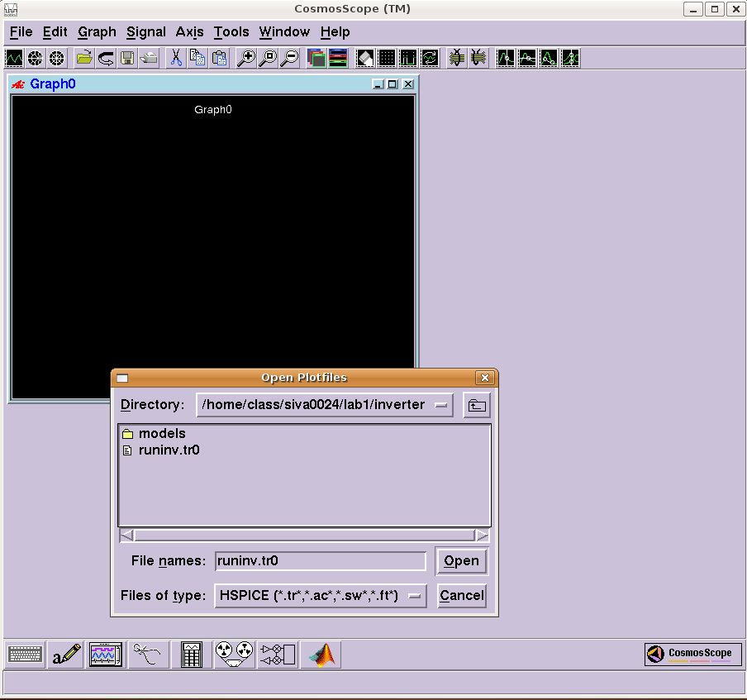
Task: Click the open folder icon in toolbar
Action: pyautogui.click(x=84, y=58)
